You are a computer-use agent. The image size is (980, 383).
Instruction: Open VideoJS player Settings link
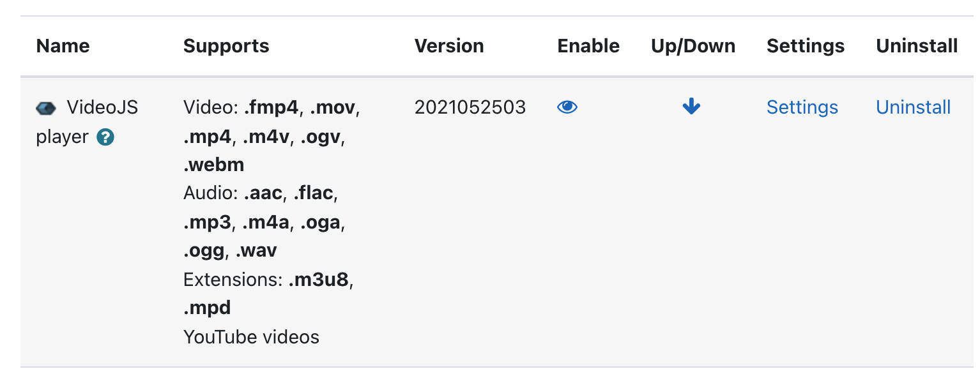coord(802,107)
